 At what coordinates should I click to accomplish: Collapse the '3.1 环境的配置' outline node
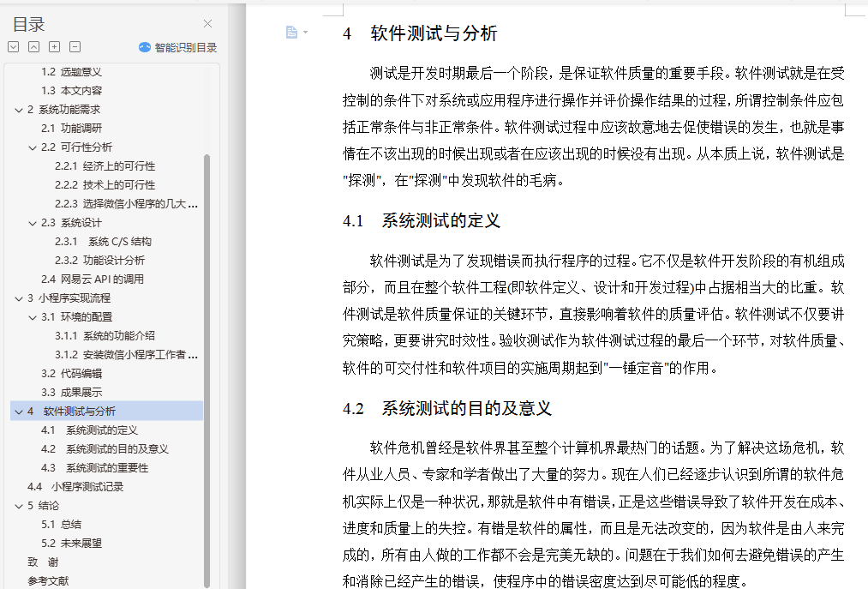coord(32,317)
